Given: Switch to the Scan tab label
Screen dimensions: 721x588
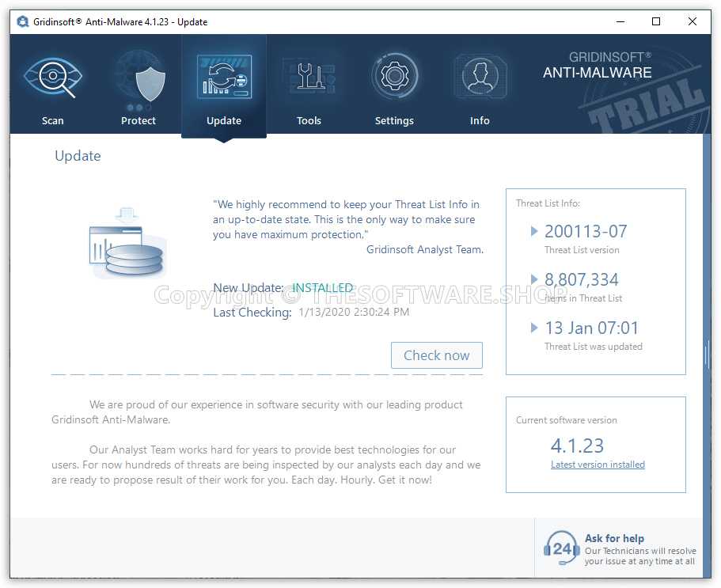Looking at the screenshot, I should pyautogui.click(x=53, y=121).
